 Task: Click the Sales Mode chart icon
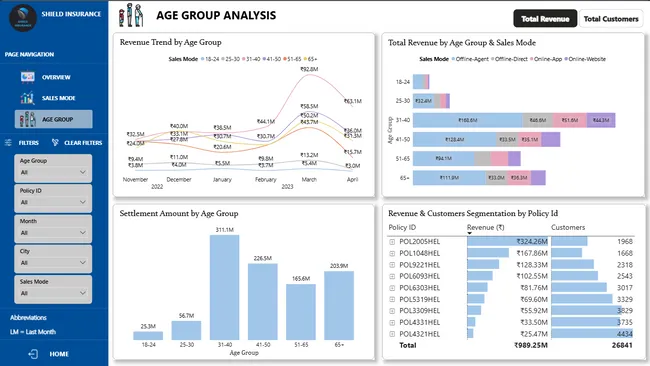(x=27, y=98)
